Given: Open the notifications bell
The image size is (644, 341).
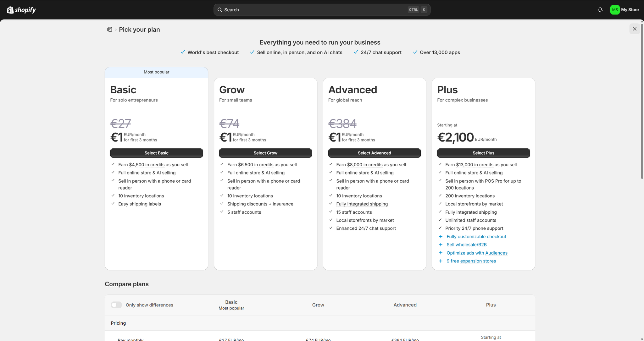Looking at the screenshot, I should [x=600, y=10].
